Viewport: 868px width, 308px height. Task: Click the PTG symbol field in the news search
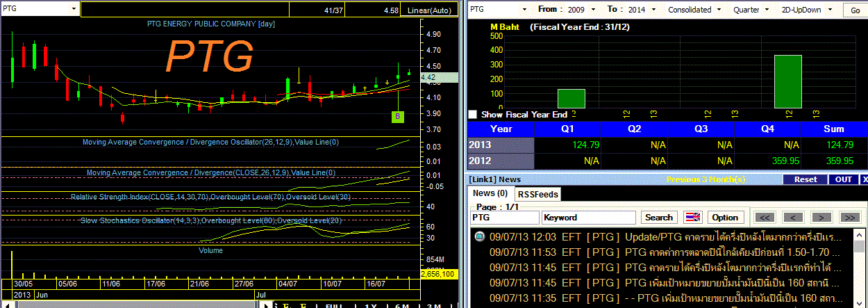click(x=505, y=218)
